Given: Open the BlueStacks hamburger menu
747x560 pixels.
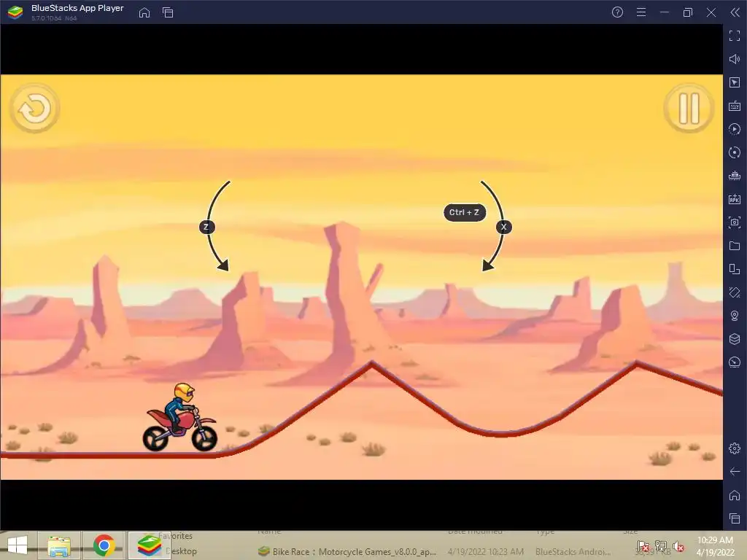Looking at the screenshot, I should [x=641, y=12].
